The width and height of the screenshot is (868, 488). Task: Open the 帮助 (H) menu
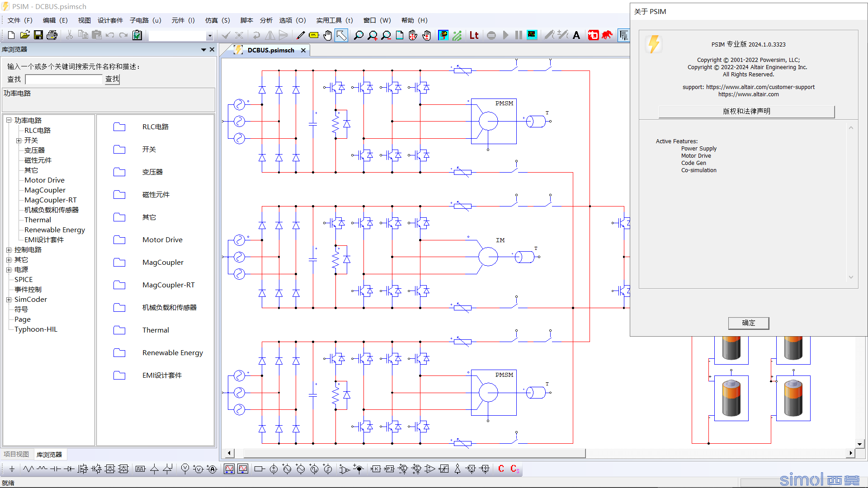415,20
